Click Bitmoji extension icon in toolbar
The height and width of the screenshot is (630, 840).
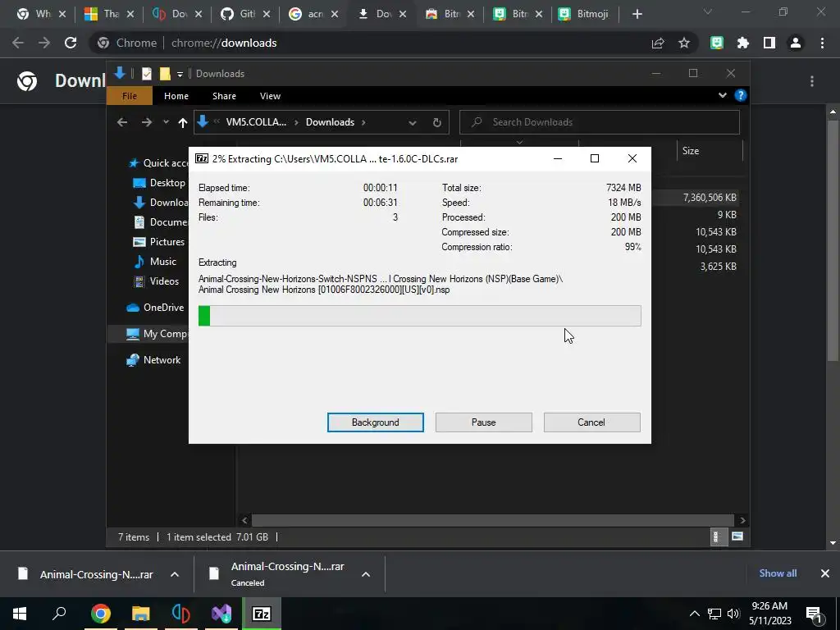point(717,43)
